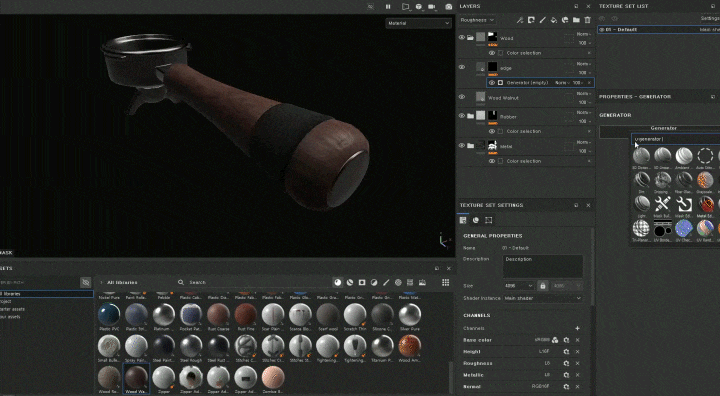
Task: Hide the Color selection under Rubber layer
Action: 492,131
